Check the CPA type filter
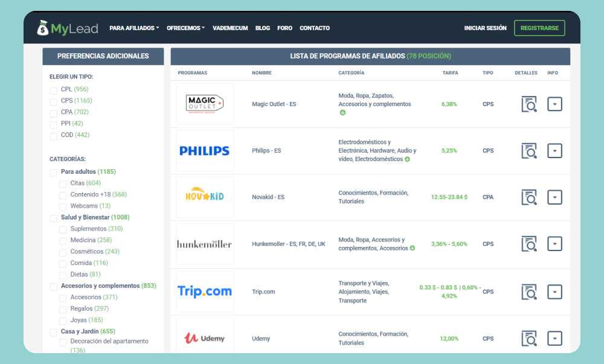The height and width of the screenshot is (364, 604). pos(54,113)
